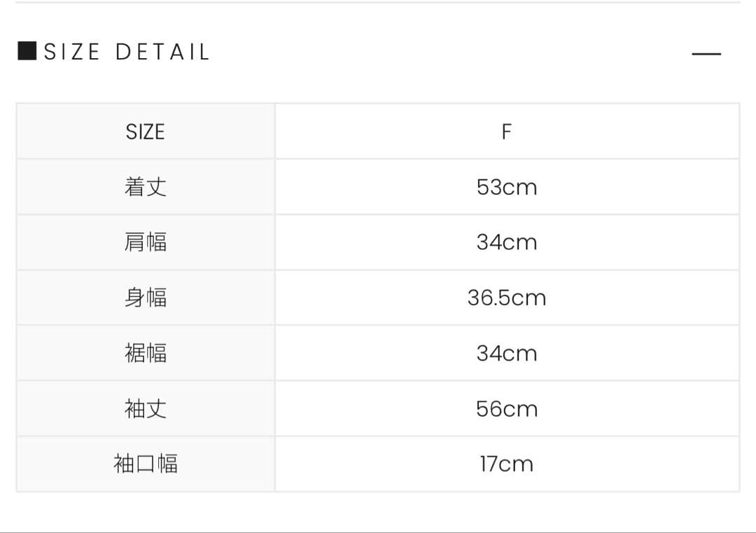Click the 36.5cm value cell
Image resolution: width=756 pixels, height=533 pixels.
tap(507, 298)
